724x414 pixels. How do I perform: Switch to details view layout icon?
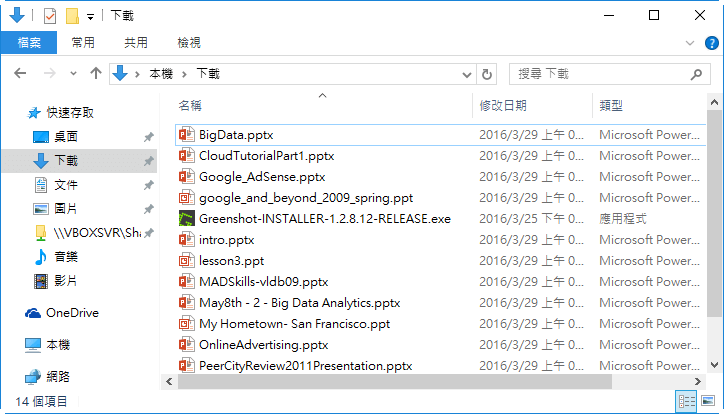[686, 402]
